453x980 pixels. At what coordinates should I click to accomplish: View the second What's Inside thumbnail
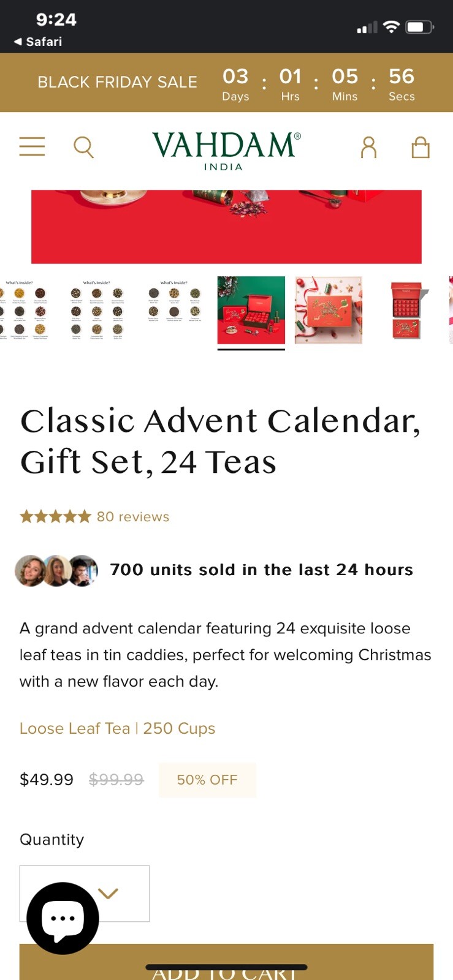tap(97, 311)
